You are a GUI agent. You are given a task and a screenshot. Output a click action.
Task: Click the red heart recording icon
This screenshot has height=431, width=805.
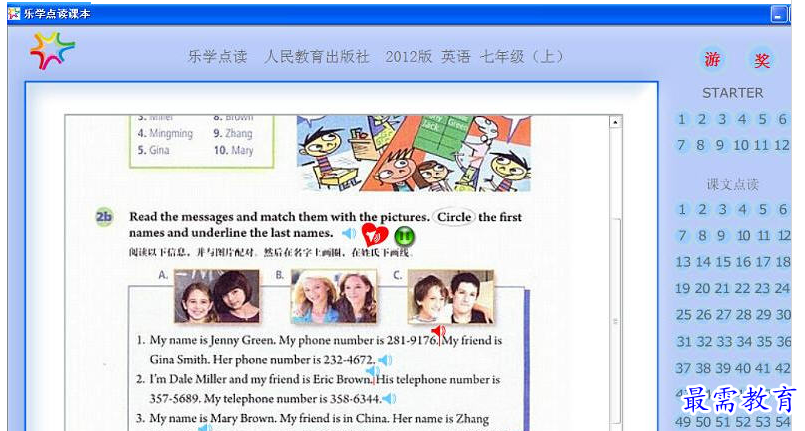tap(375, 236)
